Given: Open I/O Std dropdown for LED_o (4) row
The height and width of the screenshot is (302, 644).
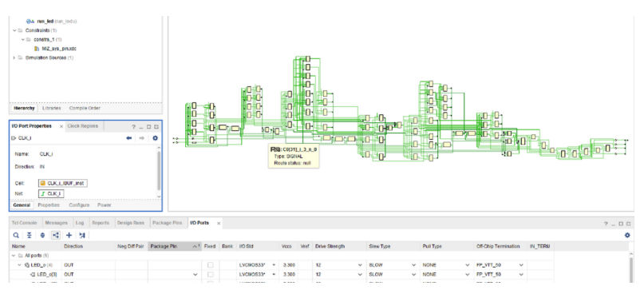Looking at the screenshot, I should (274, 265).
